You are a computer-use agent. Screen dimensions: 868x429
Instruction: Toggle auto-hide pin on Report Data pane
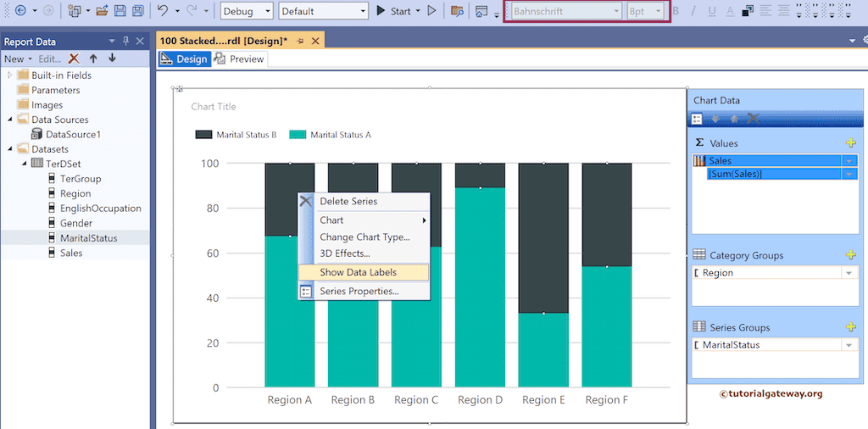point(125,41)
